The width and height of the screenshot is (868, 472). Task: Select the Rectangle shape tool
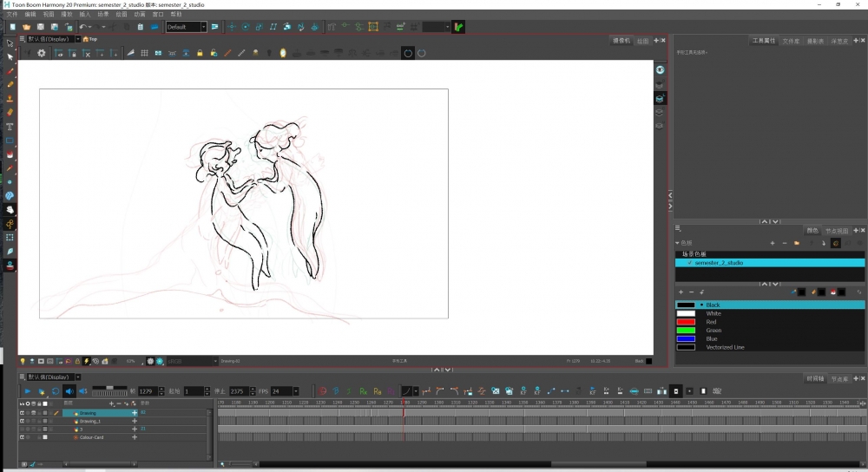point(10,141)
